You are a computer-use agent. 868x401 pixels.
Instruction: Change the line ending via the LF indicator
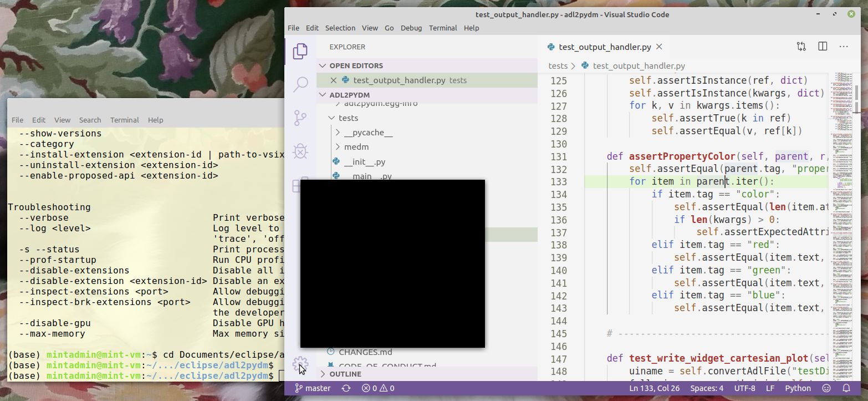pyautogui.click(x=770, y=388)
